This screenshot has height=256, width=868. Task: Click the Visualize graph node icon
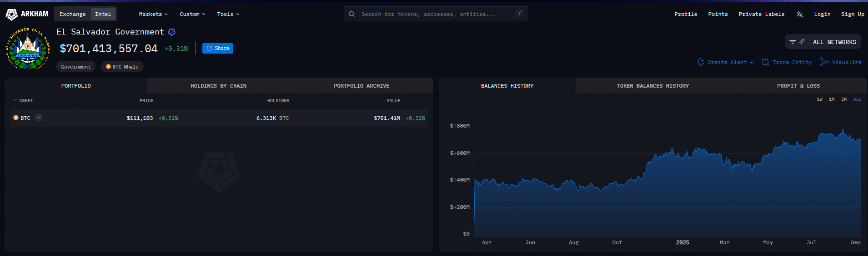click(x=824, y=62)
